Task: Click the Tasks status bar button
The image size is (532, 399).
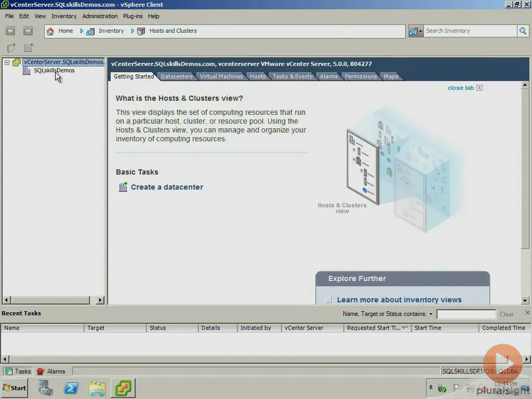Action: (x=18, y=371)
